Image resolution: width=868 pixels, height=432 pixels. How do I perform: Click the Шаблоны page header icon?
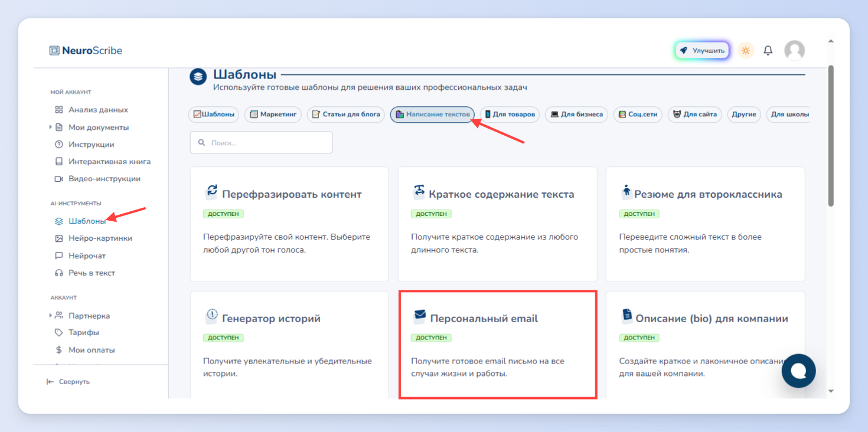click(x=198, y=77)
